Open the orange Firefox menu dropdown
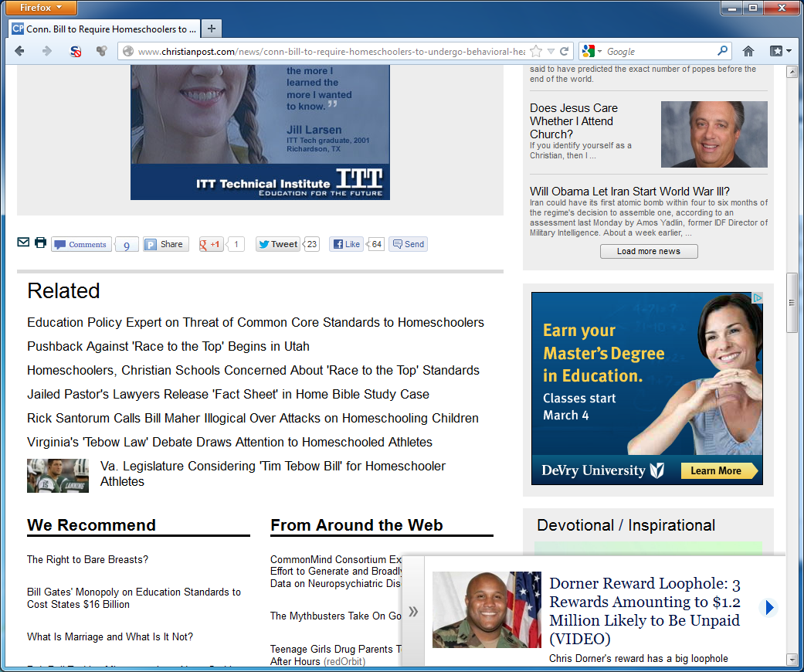The height and width of the screenshot is (672, 804). point(39,8)
